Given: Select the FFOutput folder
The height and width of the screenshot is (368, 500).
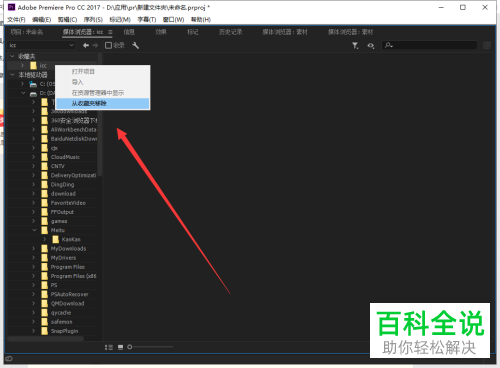Looking at the screenshot, I should point(62,212).
